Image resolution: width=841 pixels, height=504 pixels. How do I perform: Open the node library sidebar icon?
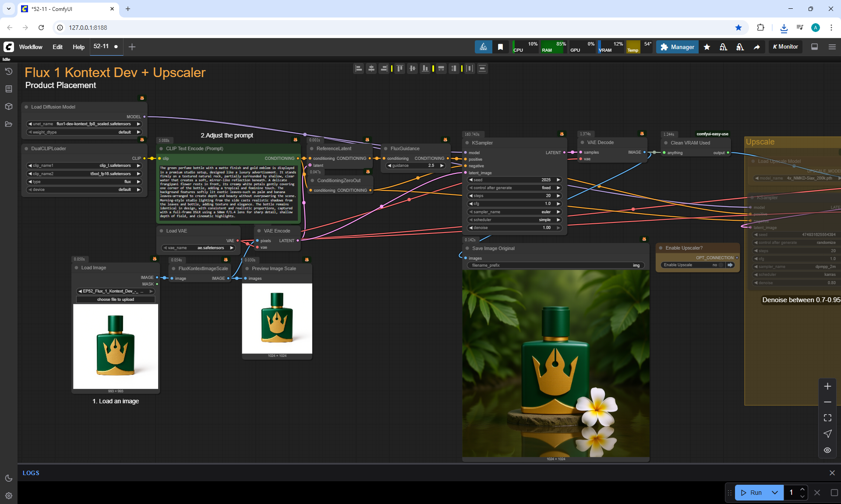[8, 89]
